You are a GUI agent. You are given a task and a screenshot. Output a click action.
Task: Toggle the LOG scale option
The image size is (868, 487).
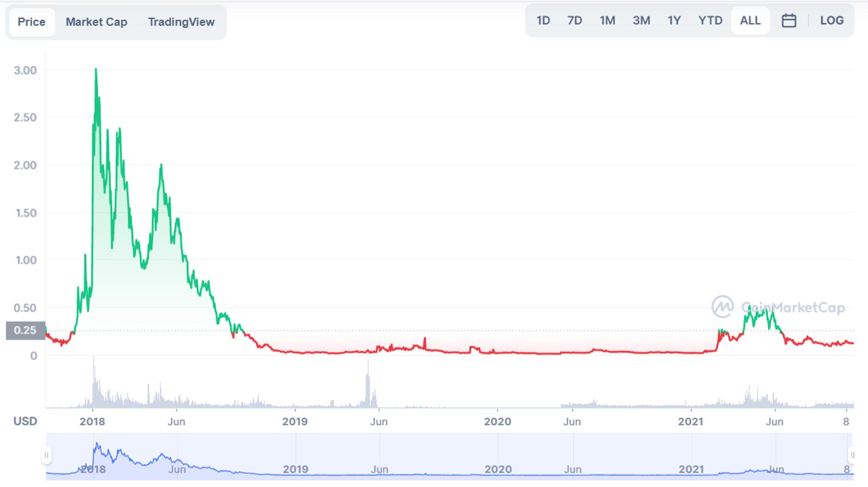[832, 21]
